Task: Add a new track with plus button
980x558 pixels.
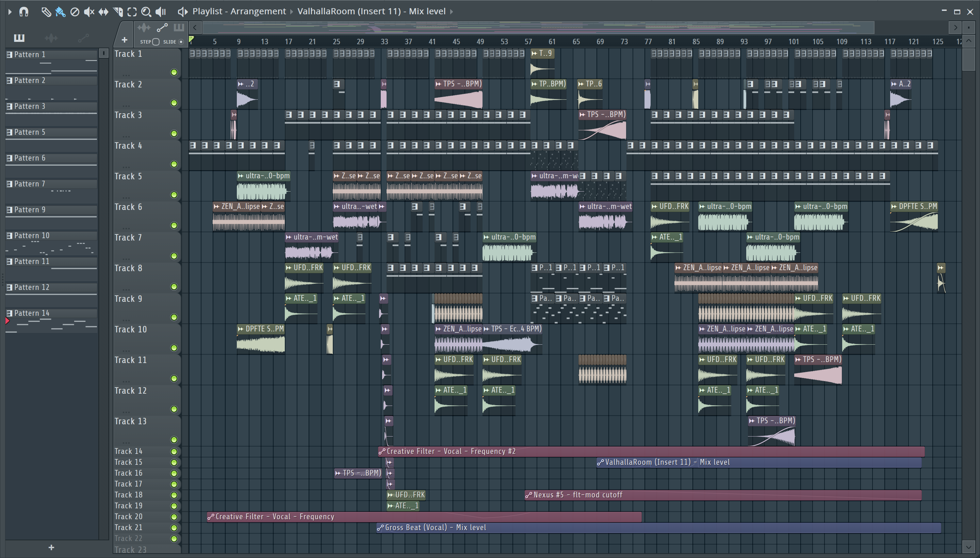Action: 124,39
